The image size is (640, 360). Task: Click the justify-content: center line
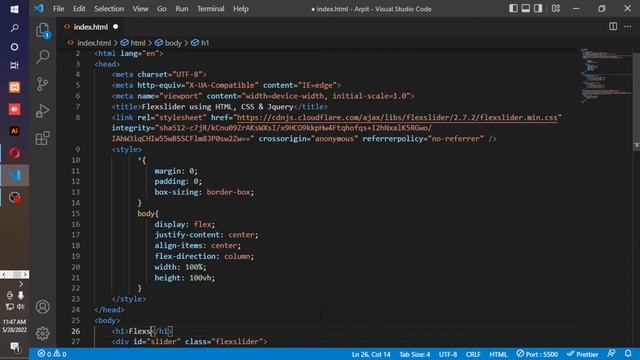[x=206, y=235]
